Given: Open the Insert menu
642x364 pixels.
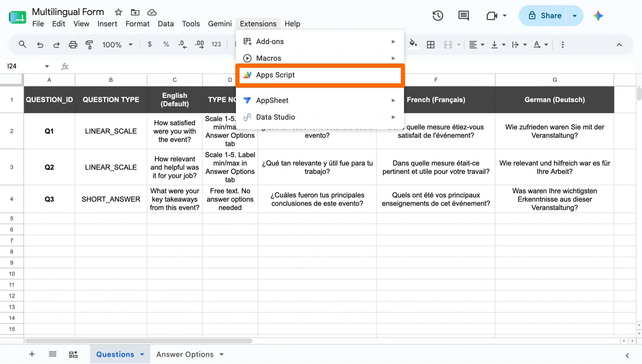Looking at the screenshot, I should point(107,24).
